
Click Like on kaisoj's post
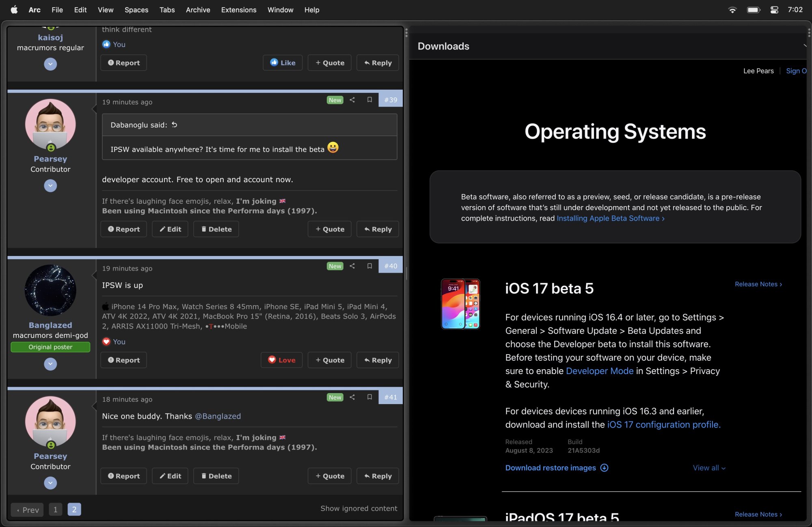pyautogui.click(x=283, y=63)
